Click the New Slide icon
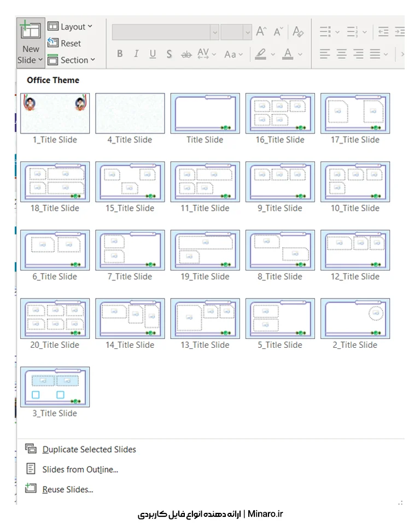 31,30
